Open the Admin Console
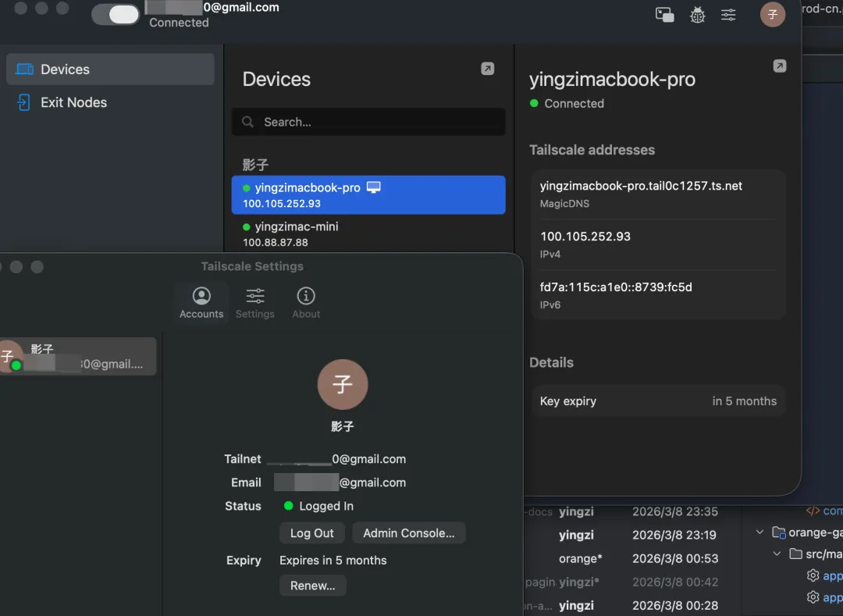The width and height of the screenshot is (843, 616). click(408, 533)
